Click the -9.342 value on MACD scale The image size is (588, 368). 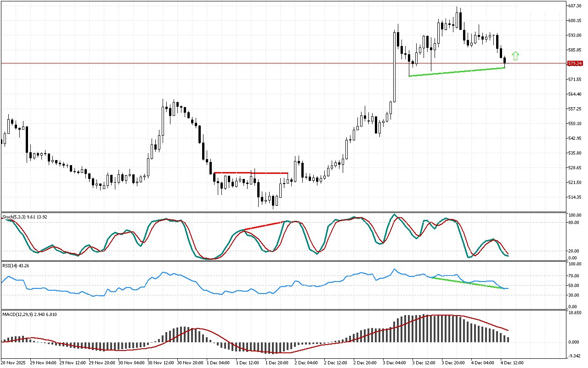pyautogui.click(x=575, y=356)
